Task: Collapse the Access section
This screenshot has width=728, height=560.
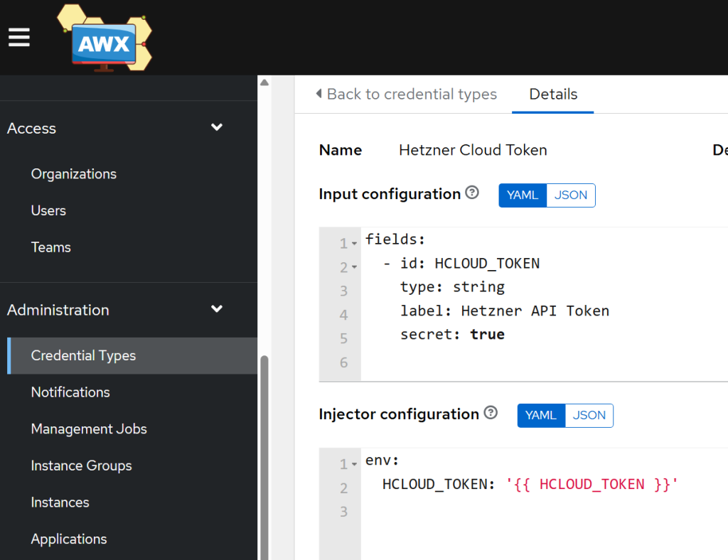Action: coord(216,127)
